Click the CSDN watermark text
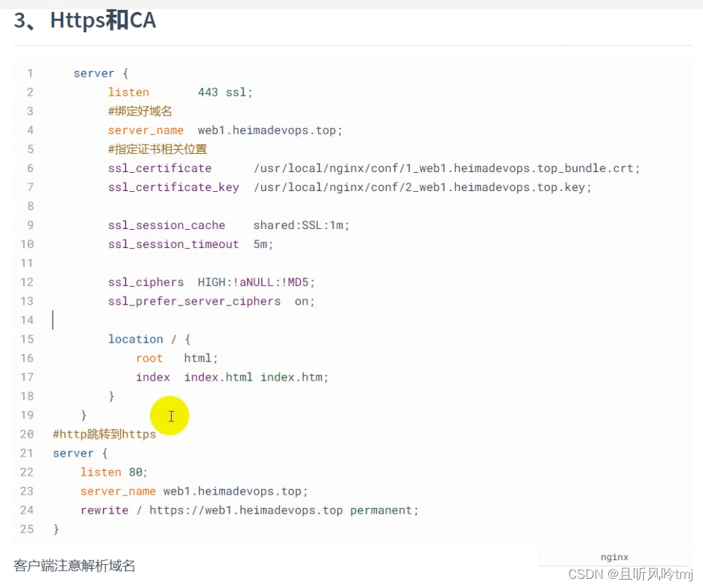The height and width of the screenshot is (588, 703). pyautogui.click(x=630, y=575)
